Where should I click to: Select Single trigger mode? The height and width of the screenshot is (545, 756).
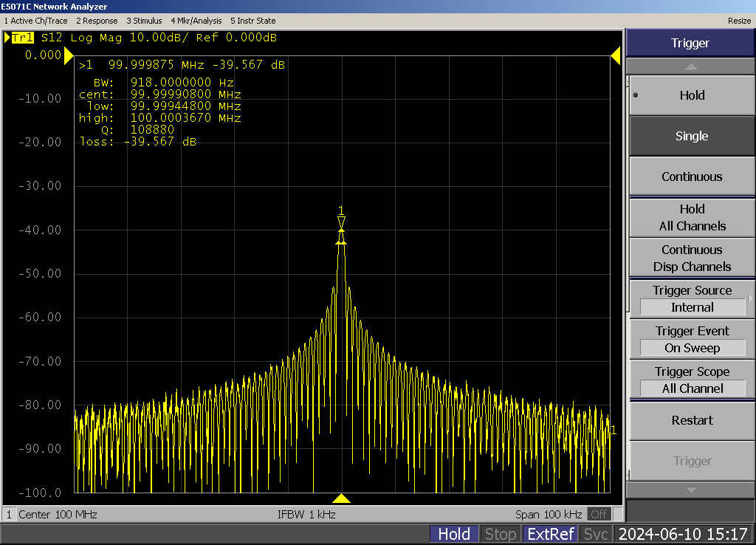point(691,136)
